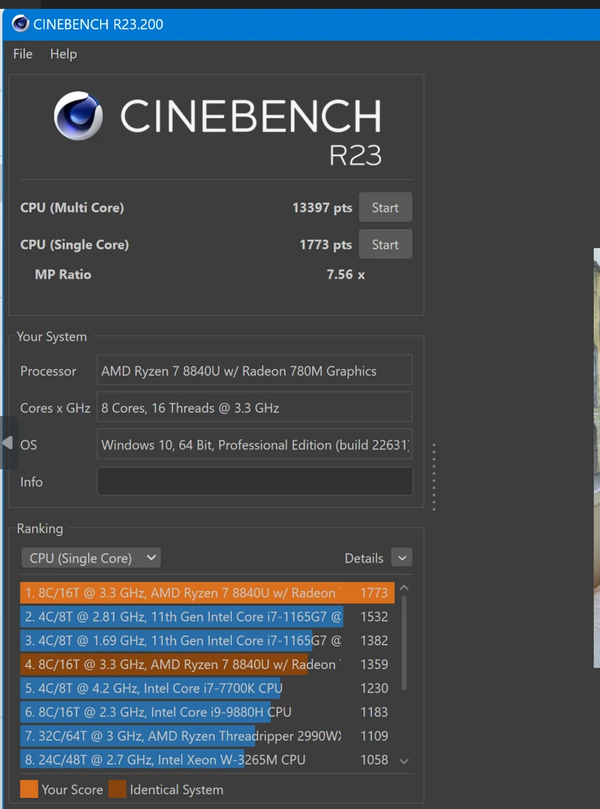Click the Details label in Ranking
The image size is (600, 809).
coord(364,558)
